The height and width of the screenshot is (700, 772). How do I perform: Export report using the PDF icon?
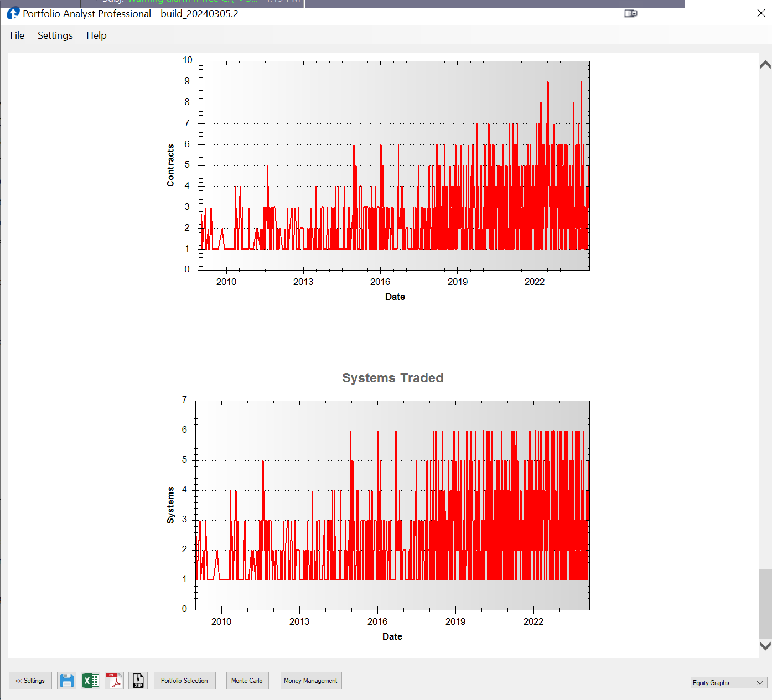115,681
